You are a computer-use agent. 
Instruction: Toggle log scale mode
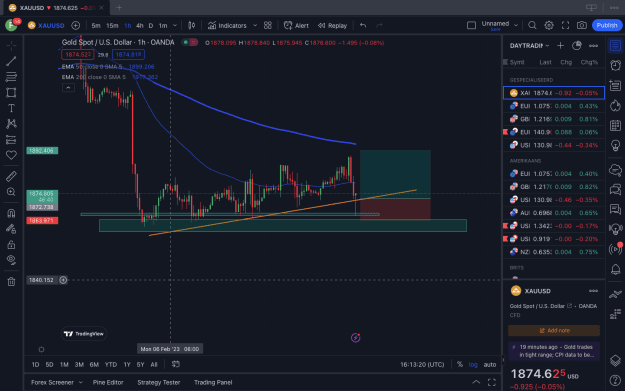(x=473, y=364)
